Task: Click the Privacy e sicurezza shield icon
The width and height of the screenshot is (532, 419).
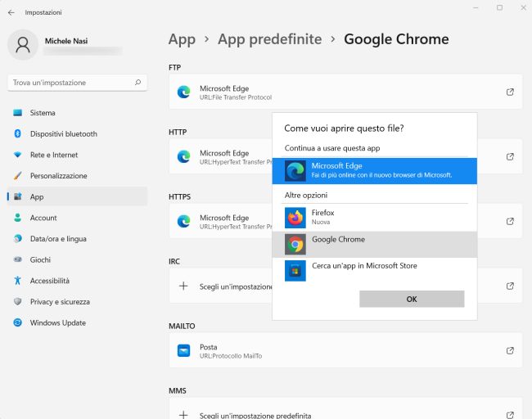Action: click(18, 302)
